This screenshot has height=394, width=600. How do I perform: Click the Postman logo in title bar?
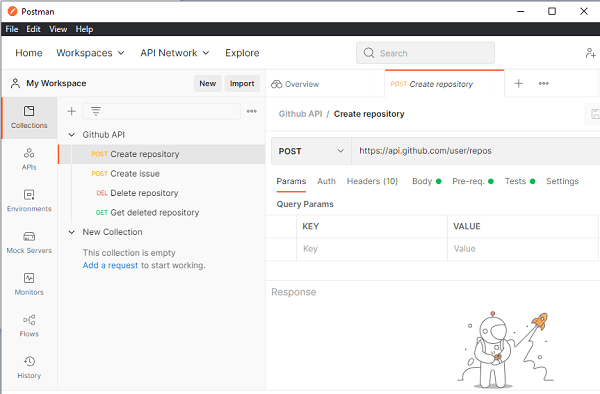12,11
